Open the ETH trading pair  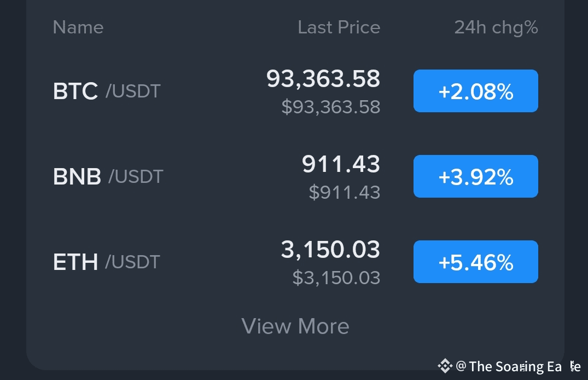(75, 262)
